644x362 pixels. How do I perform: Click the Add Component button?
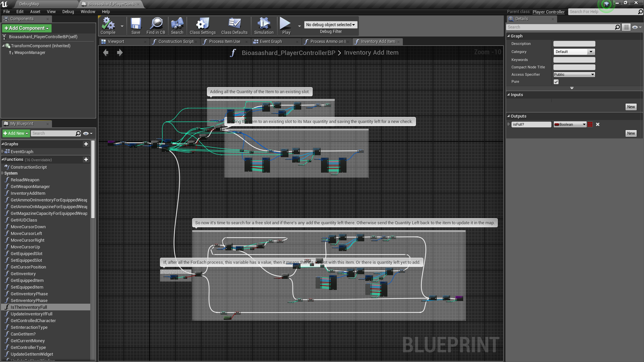(27, 28)
